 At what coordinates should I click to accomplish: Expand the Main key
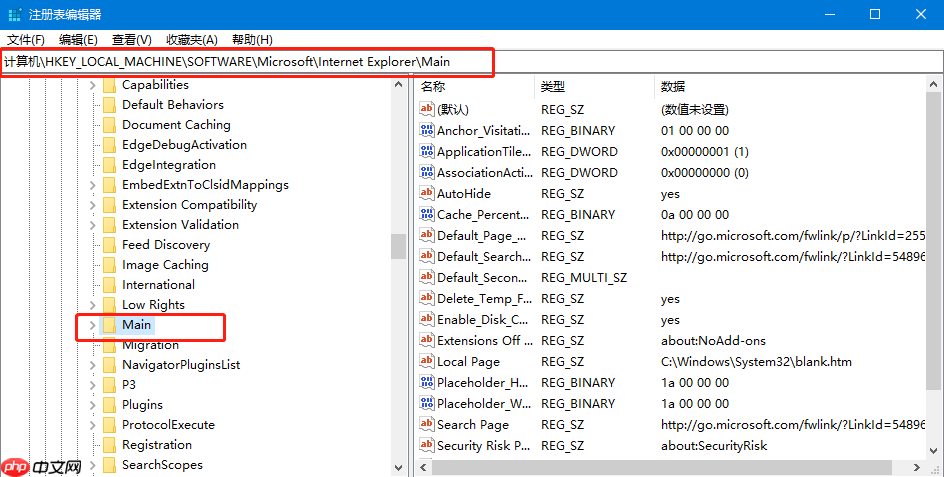pos(93,325)
